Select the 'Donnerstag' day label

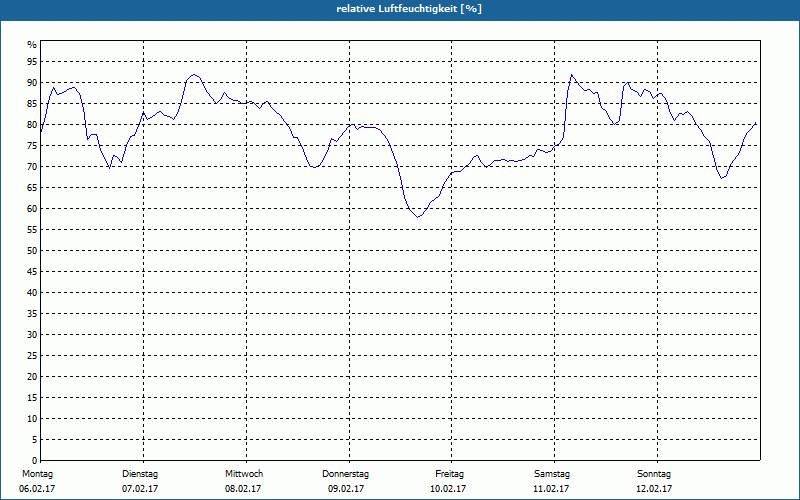click(345, 474)
